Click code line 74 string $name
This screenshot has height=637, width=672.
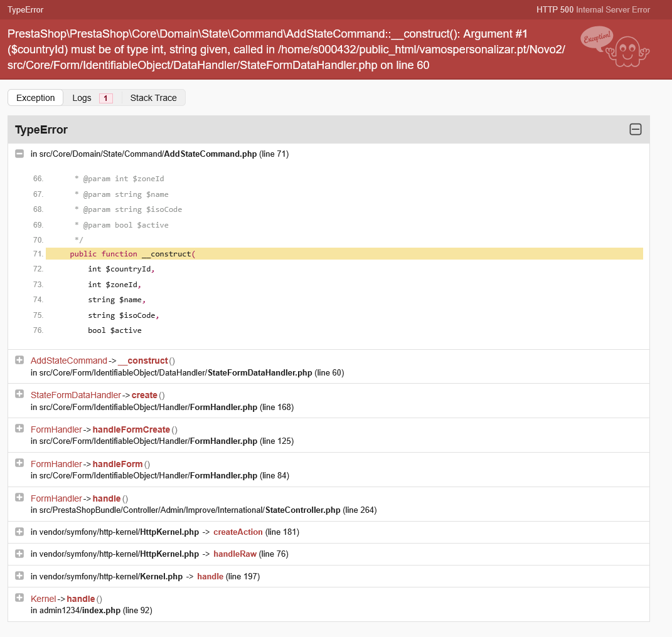point(117,300)
